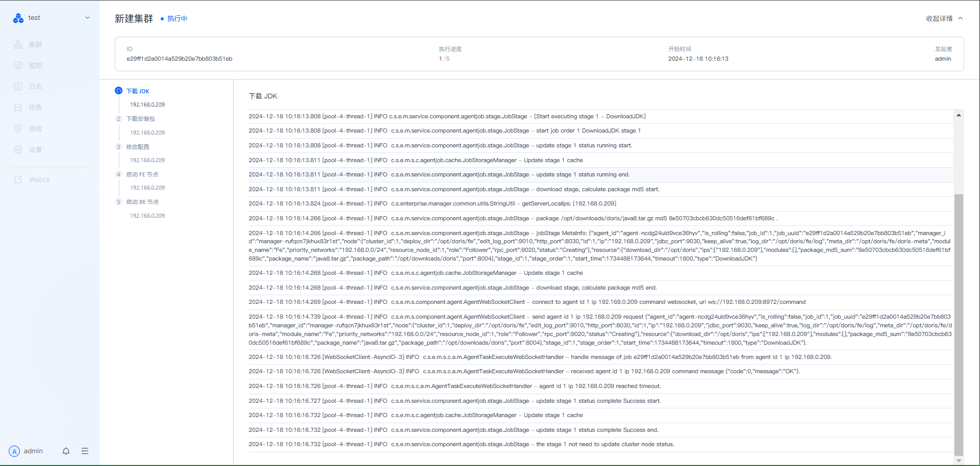Viewport: 980px width, 466px height.
Task: Select the 下载 JDK step
Action: point(138,91)
